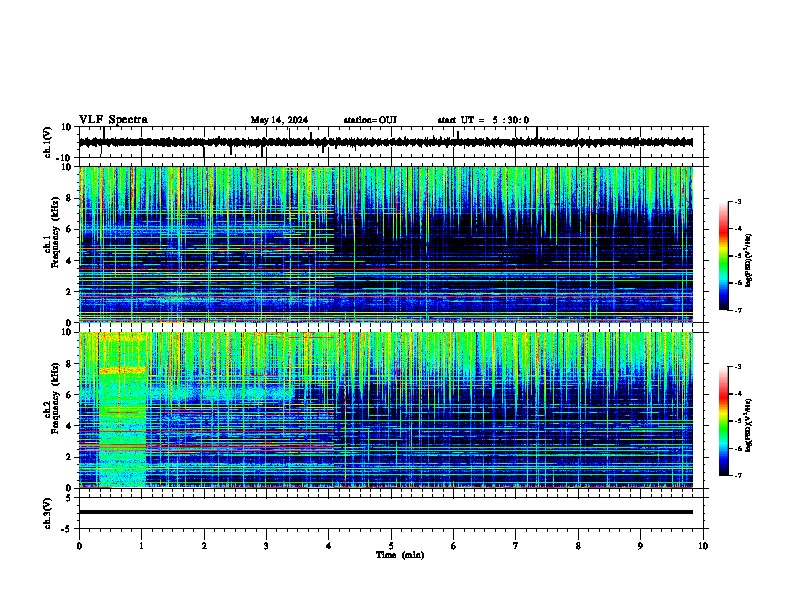Click the time axis tick label "2"
This screenshot has width=792, height=612.
[x=204, y=546]
